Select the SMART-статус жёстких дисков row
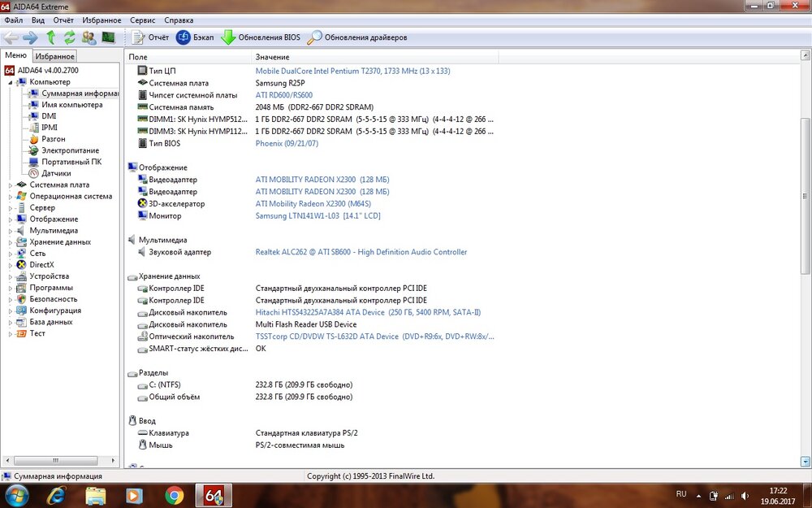This screenshot has width=812, height=508. coord(312,349)
